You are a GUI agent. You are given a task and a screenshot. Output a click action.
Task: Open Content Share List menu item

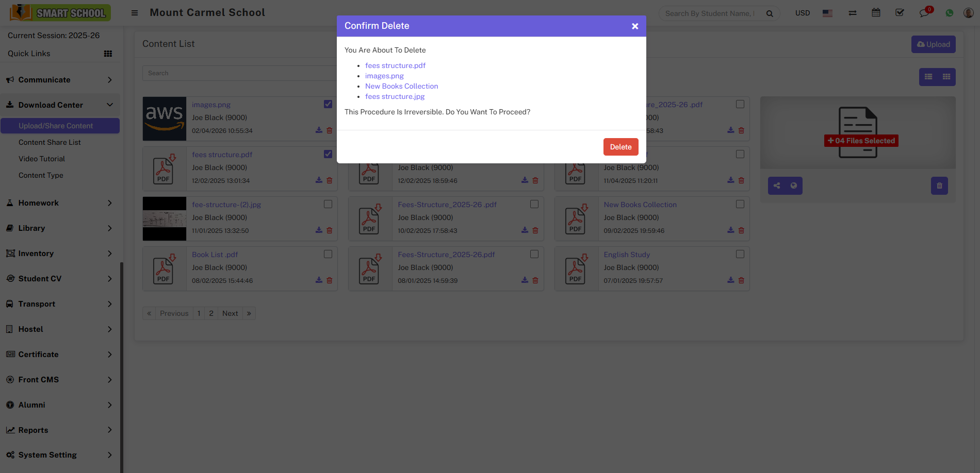pyautogui.click(x=50, y=142)
